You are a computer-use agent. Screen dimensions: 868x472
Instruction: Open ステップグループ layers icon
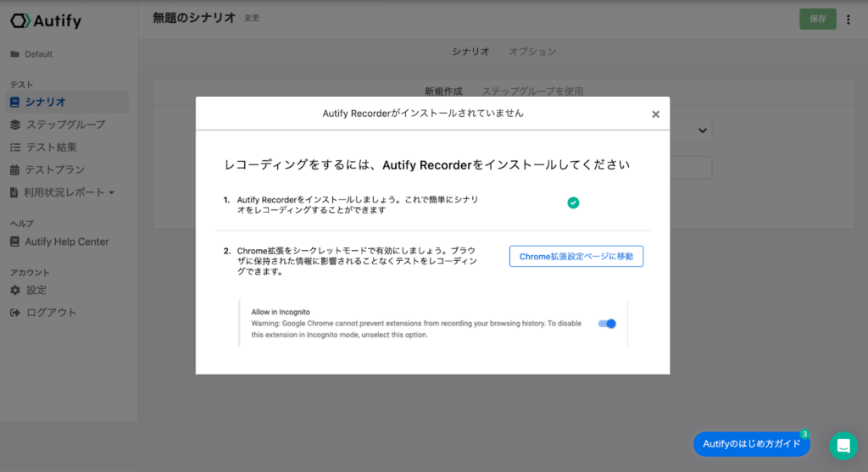(15, 125)
